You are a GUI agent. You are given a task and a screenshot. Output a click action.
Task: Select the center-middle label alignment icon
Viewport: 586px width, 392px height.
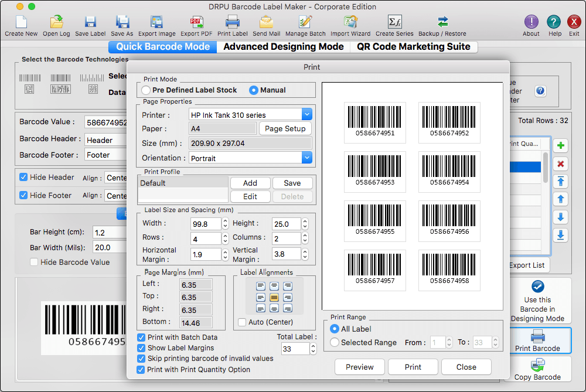tap(274, 298)
